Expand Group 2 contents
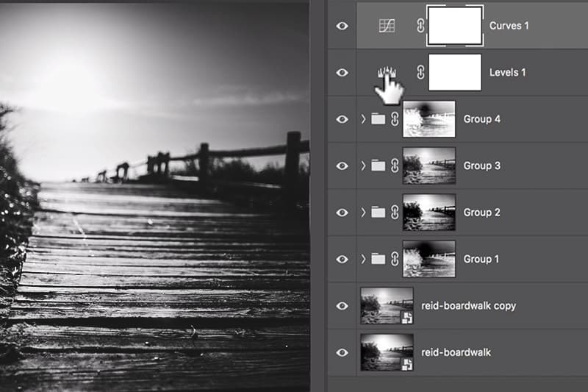Screen dimensions: 588x392 tap(363, 213)
